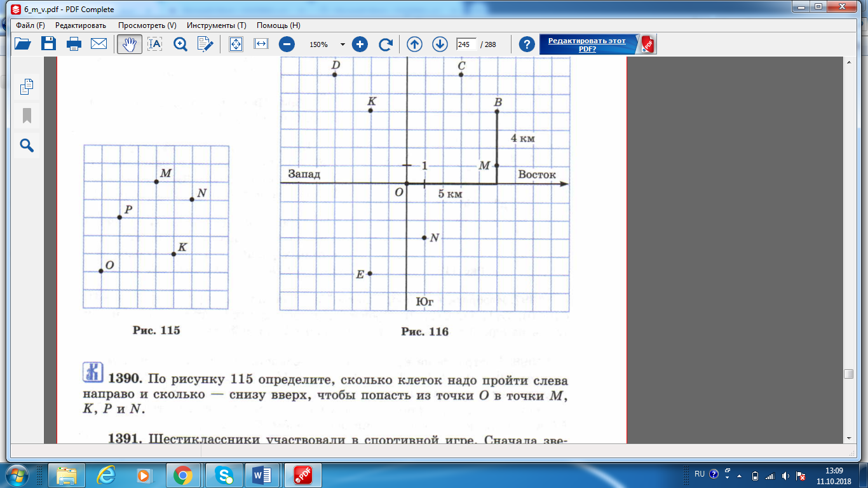868x488 pixels.
Task: Click the 'Восток' label on the graph
Action: coord(536,175)
